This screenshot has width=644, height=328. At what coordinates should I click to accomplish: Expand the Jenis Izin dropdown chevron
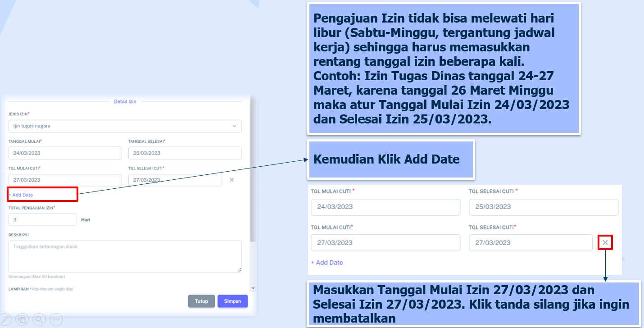click(234, 126)
